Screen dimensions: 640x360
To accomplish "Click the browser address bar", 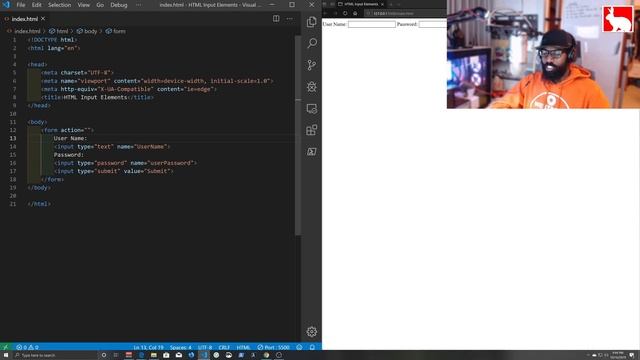I will (x=406, y=13).
